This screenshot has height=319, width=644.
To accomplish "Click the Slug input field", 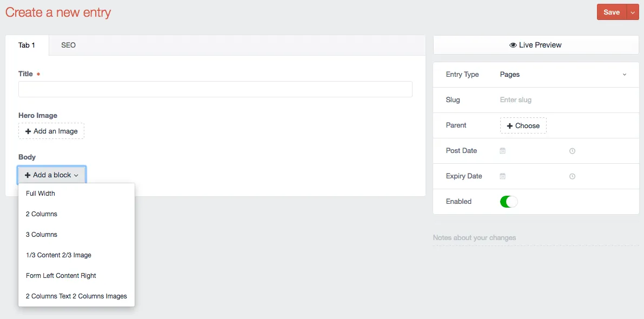I will coord(563,100).
